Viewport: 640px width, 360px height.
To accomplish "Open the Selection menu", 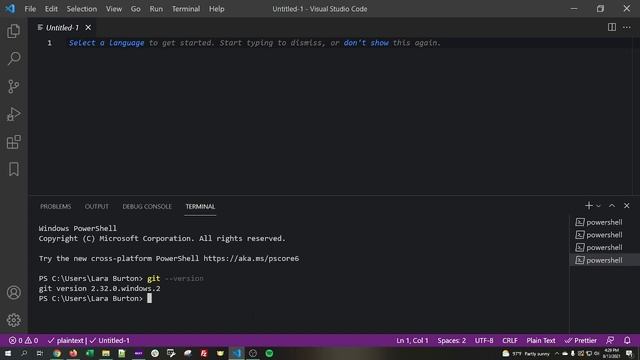I will coord(82,9).
